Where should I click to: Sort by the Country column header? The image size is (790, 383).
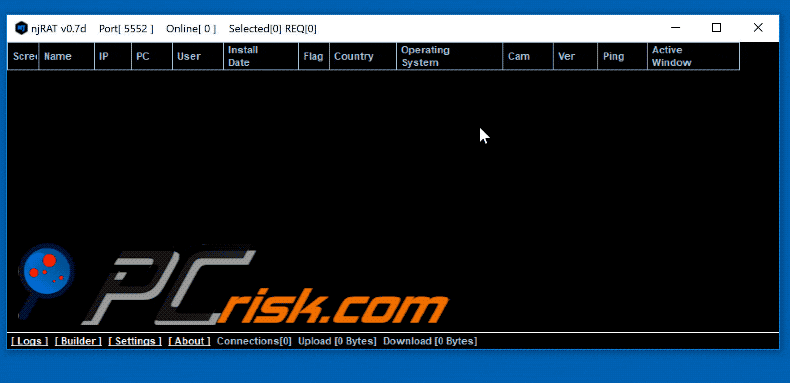point(363,56)
